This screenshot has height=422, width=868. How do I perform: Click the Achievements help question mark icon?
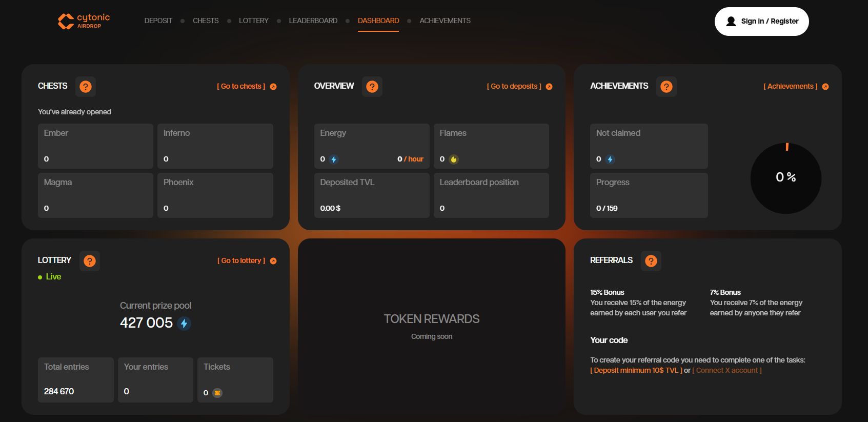667,87
